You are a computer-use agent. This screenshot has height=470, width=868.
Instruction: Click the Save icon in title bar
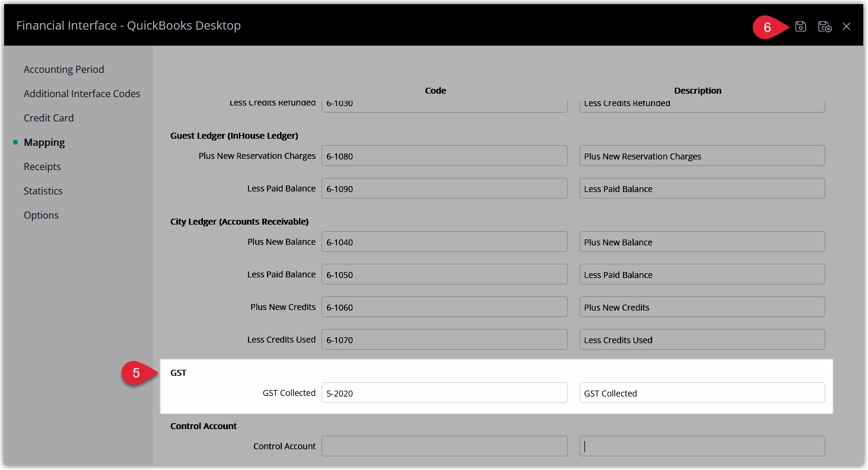[800, 27]
